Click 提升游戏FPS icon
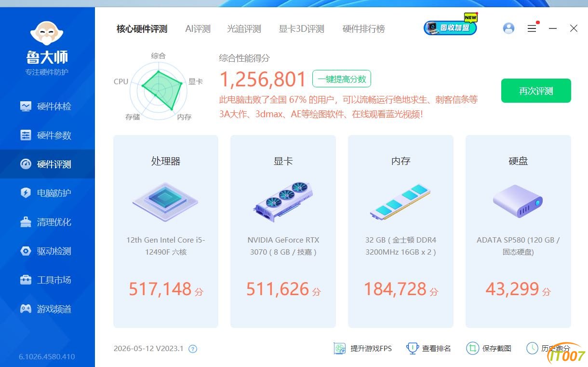The image size is (588, 367). pyautogui.click(x=340, y=348)
